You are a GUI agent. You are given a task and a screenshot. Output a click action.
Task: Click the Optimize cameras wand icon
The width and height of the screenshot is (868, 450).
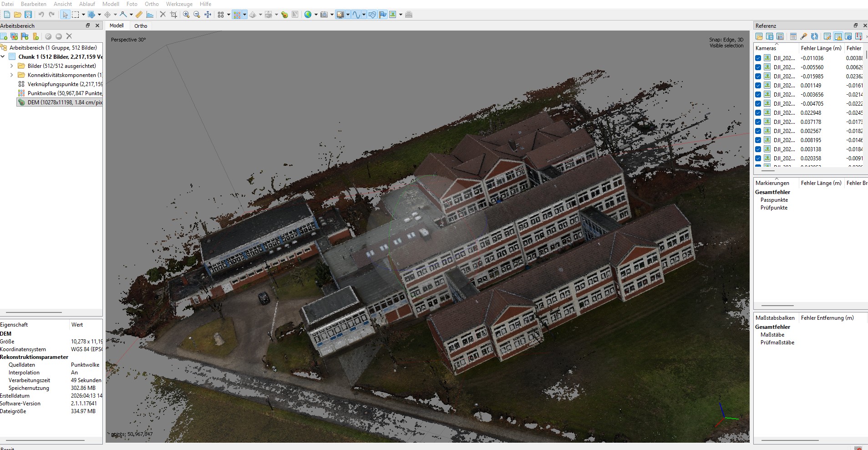[804, 36]
